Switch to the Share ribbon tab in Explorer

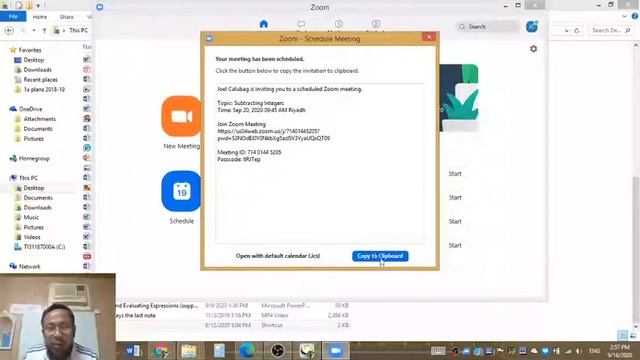coord(67,17)
